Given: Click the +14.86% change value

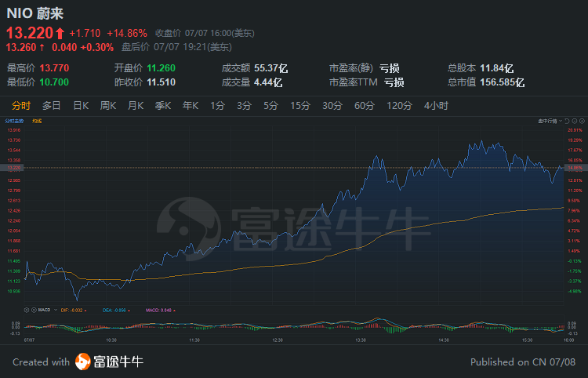Looking at the screenshot, I should [127, 34].
